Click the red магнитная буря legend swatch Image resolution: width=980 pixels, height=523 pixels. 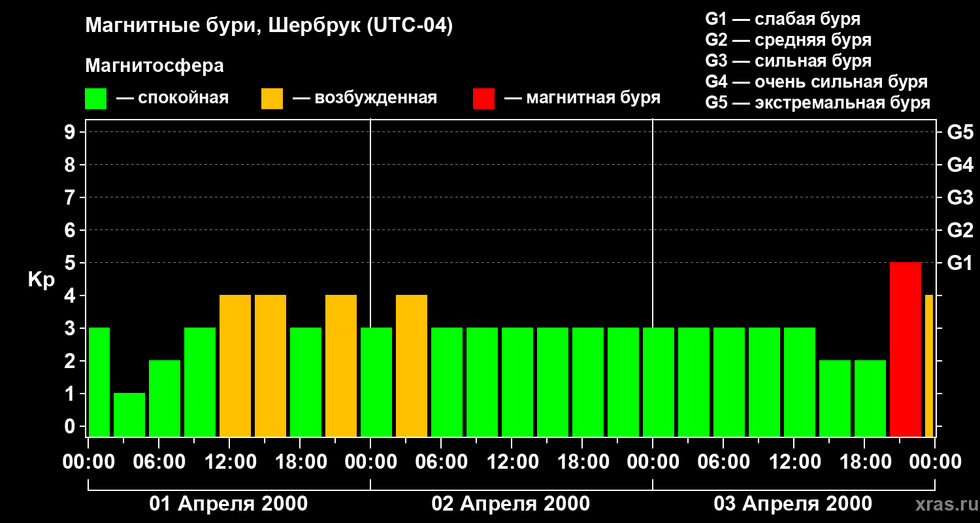pos(484,99)
